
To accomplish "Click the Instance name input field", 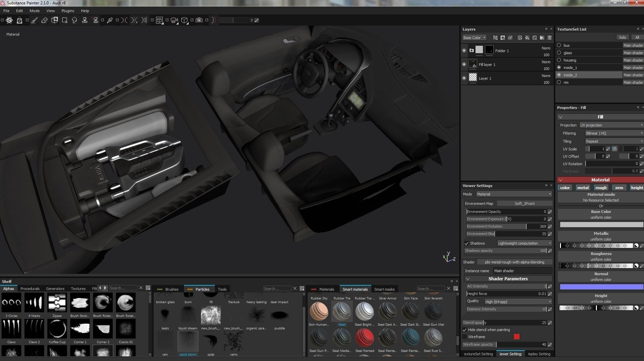I will tap(523, 271).
